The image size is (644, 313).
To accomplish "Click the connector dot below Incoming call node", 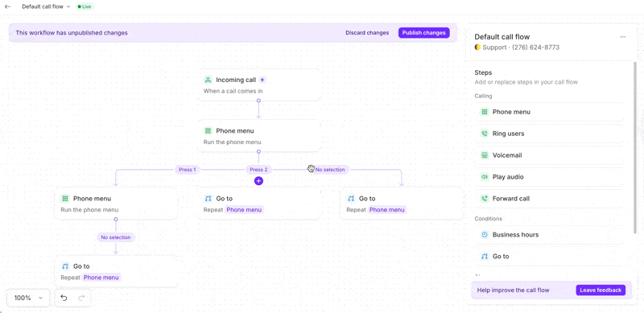I will pyautogui.click(x=258, y=101).
